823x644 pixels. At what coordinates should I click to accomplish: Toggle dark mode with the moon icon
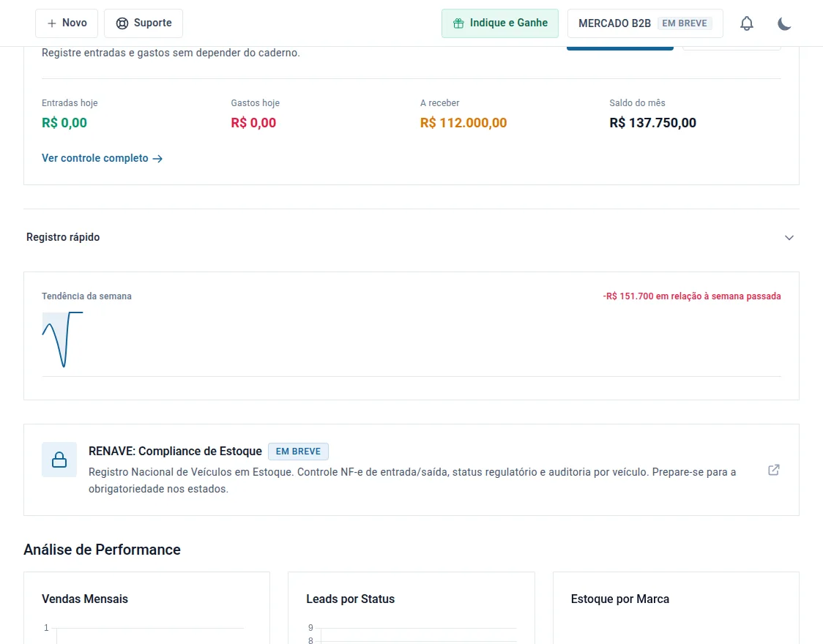coord(784,23)
